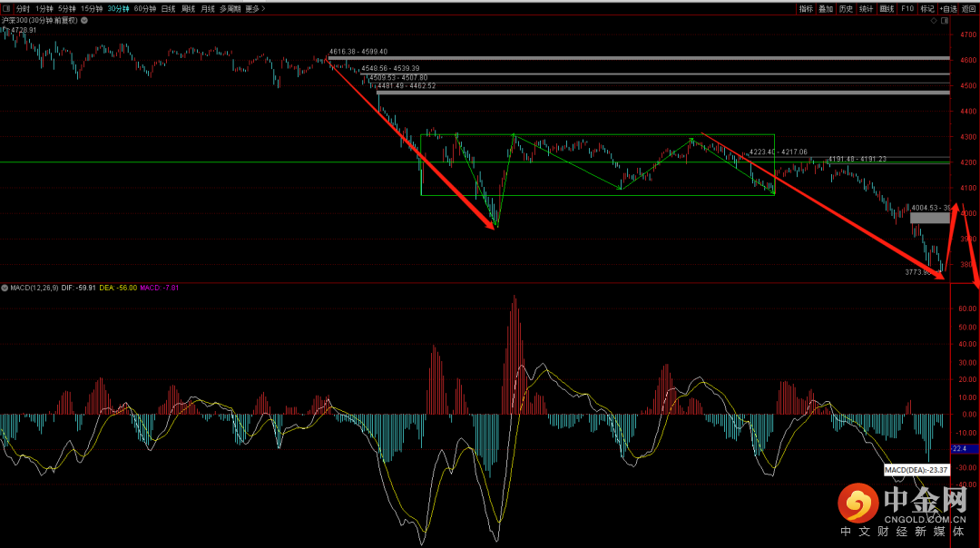
Task: Click the 返回 back button
Action: click(969, 8)
